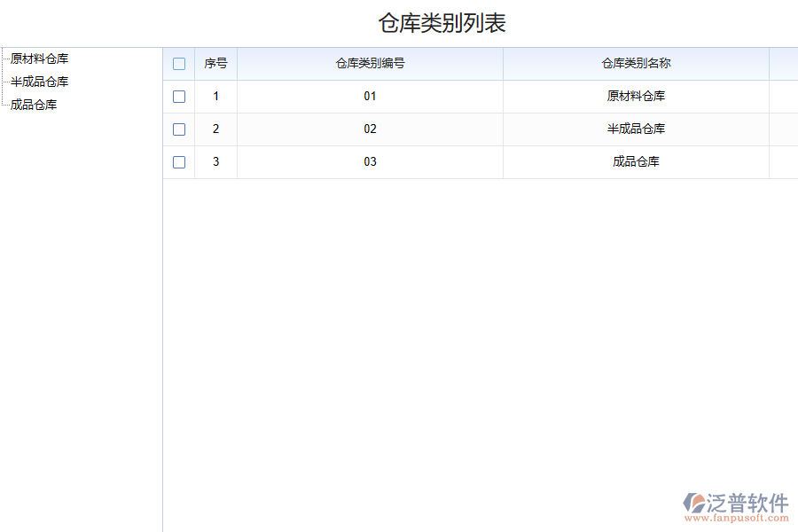Toggle the select-all checkbox in the table header

(x=179, y=63)
